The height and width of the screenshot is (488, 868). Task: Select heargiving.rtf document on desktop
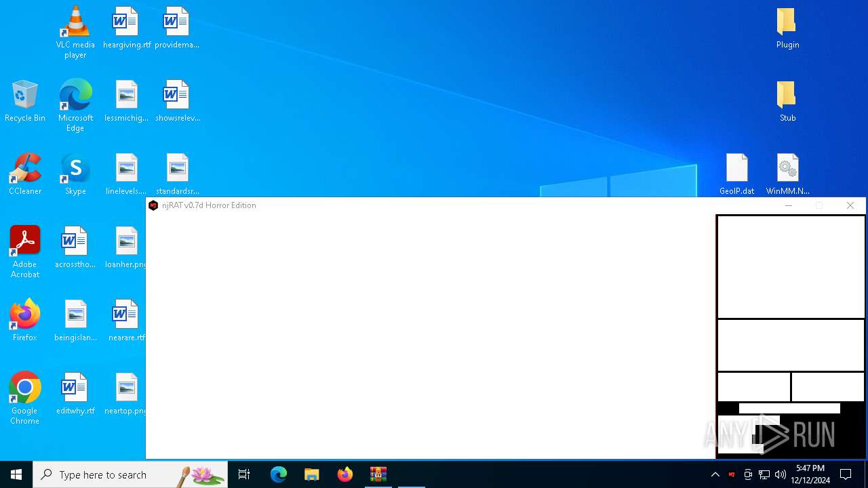[x=127, y=28]
